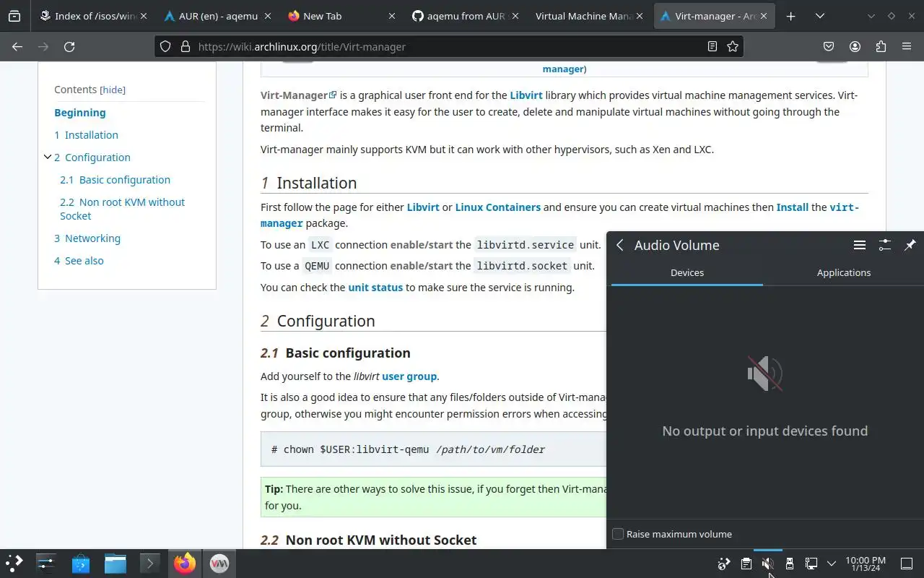This screenshot has height=578, width=924.
Task: Launch Konsole terminal from taskbar
Action: pos(150,564)
